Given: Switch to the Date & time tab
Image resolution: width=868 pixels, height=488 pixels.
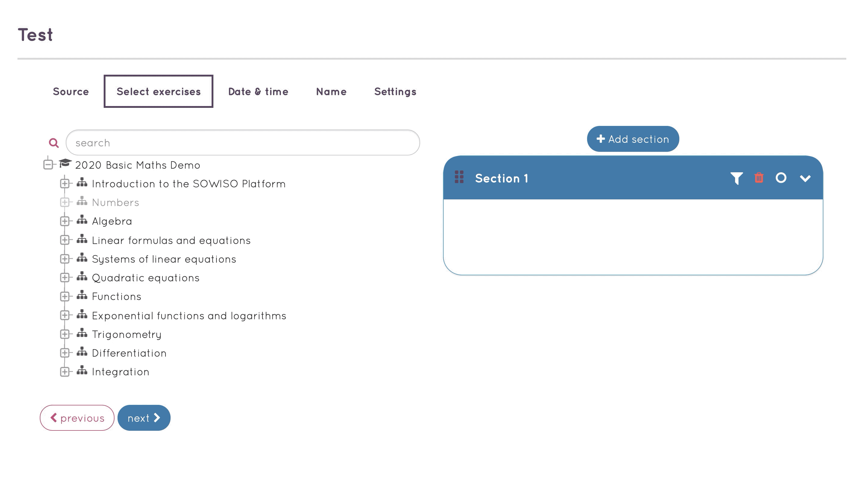Looking at the screenshot, I should (x=258, y=92).
